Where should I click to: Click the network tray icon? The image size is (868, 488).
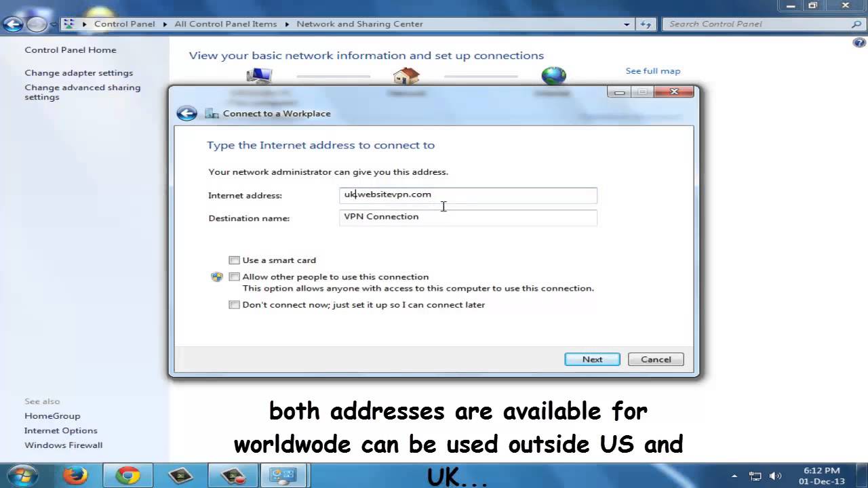click(755, 476)
